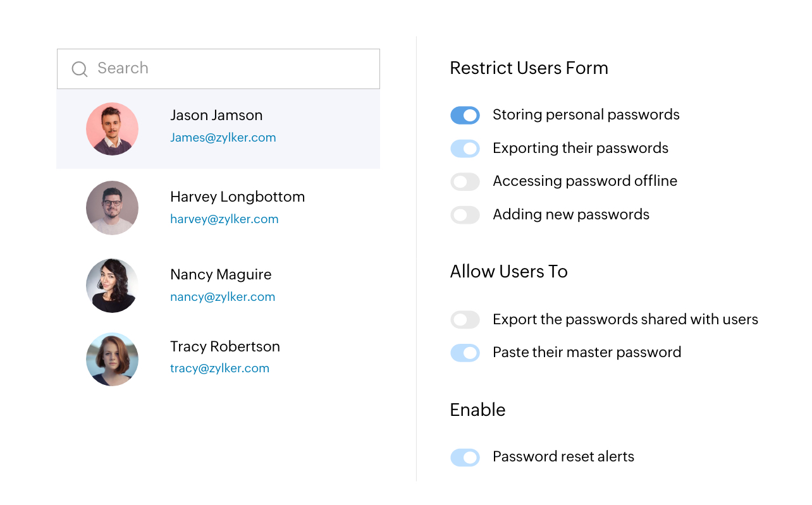The image size is (812, 505).
Task: Click Harvey Longbottom's profile avatar
Action: pos(112,208)
